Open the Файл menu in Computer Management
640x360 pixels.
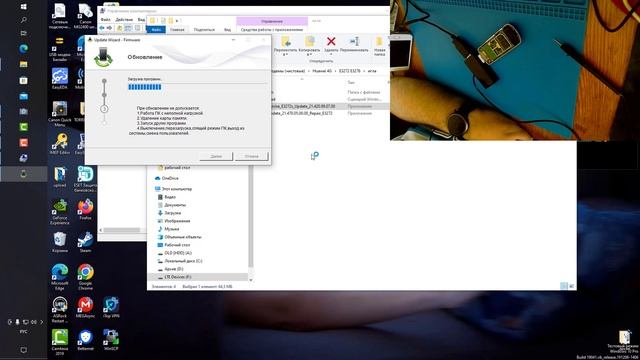105,20
